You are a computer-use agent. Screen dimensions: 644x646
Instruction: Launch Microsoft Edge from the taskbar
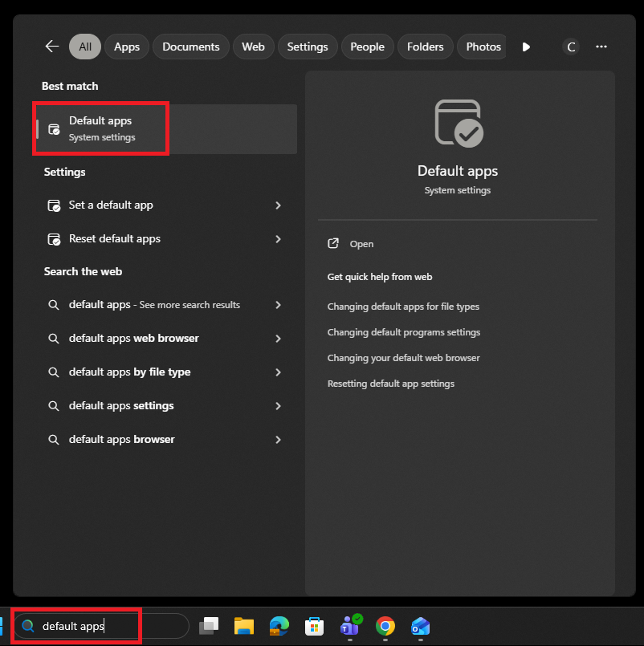coord(279,626)
